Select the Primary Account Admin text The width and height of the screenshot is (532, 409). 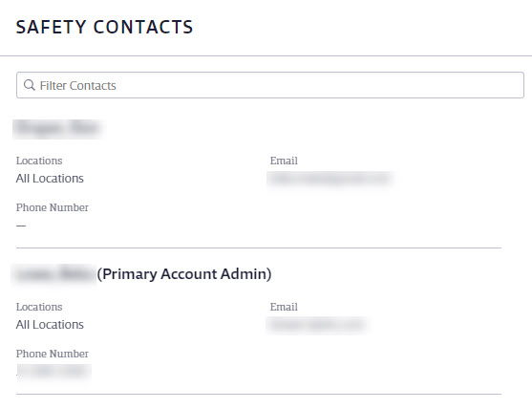point(184,274)
